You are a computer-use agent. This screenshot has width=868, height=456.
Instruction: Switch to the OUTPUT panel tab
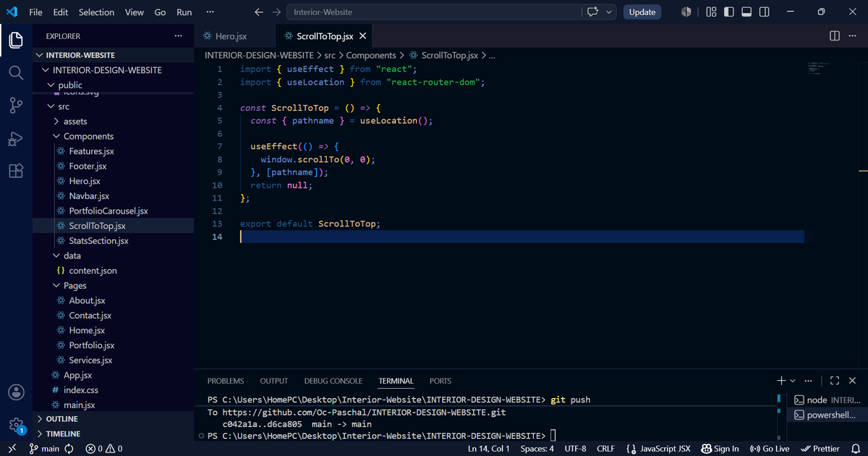click(274, 381)
